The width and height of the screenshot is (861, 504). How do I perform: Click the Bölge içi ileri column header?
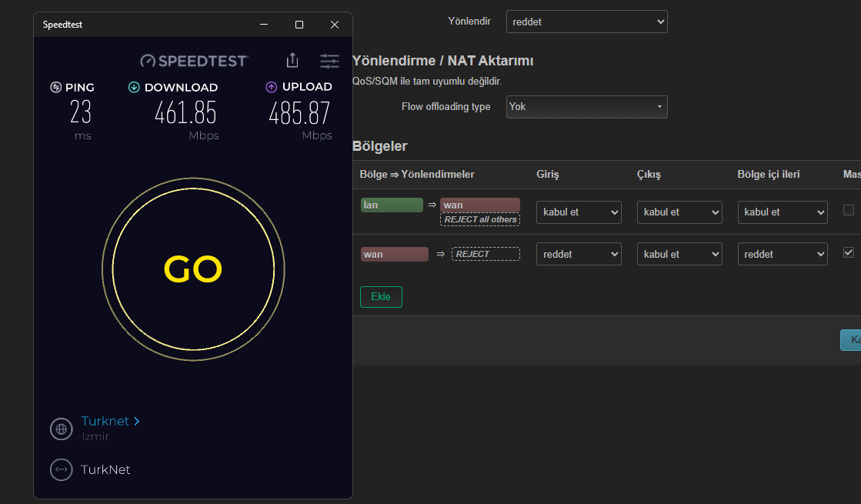tap(768, 175)
